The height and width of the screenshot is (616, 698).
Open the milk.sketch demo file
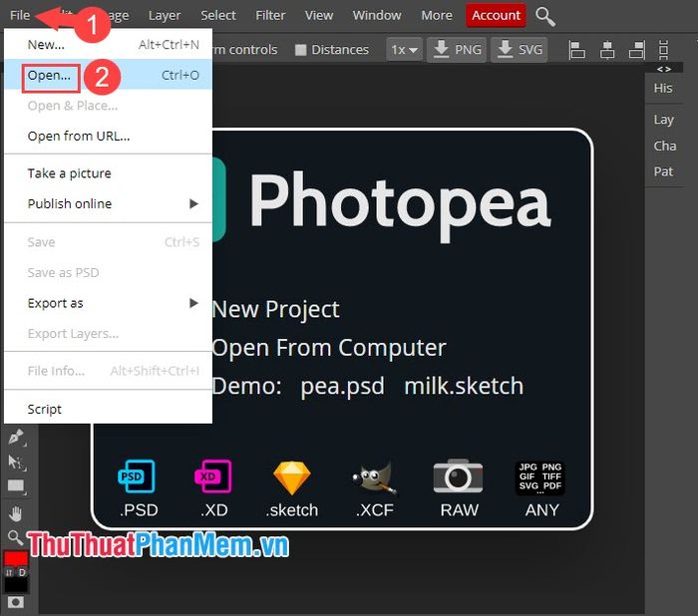(464, 387)
